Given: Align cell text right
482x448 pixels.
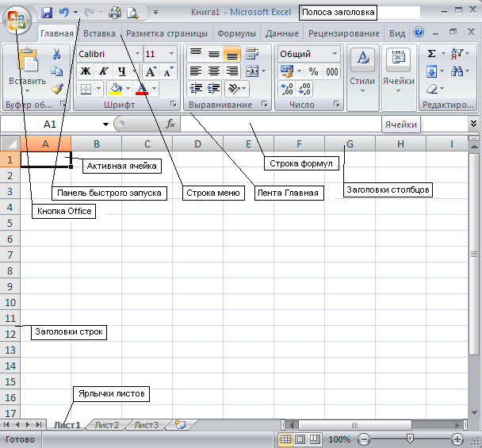Looking at the screenshot, I should tap(231, 71).
